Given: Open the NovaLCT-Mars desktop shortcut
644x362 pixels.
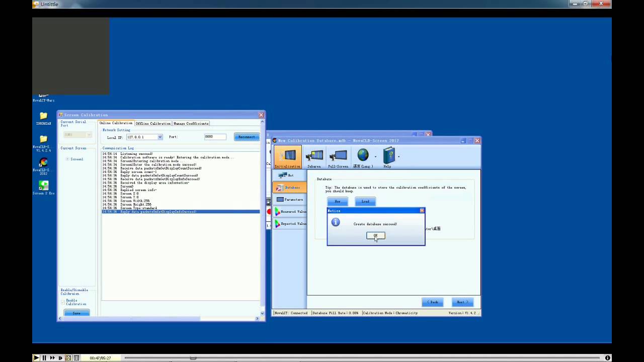Looking at the screenshot, I should [x=43, y=98].
